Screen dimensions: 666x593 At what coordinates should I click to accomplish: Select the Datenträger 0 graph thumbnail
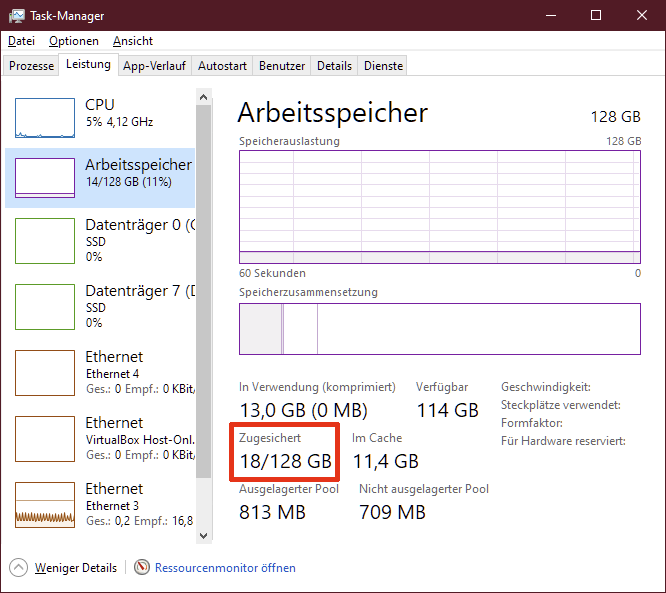click(45, 241)
